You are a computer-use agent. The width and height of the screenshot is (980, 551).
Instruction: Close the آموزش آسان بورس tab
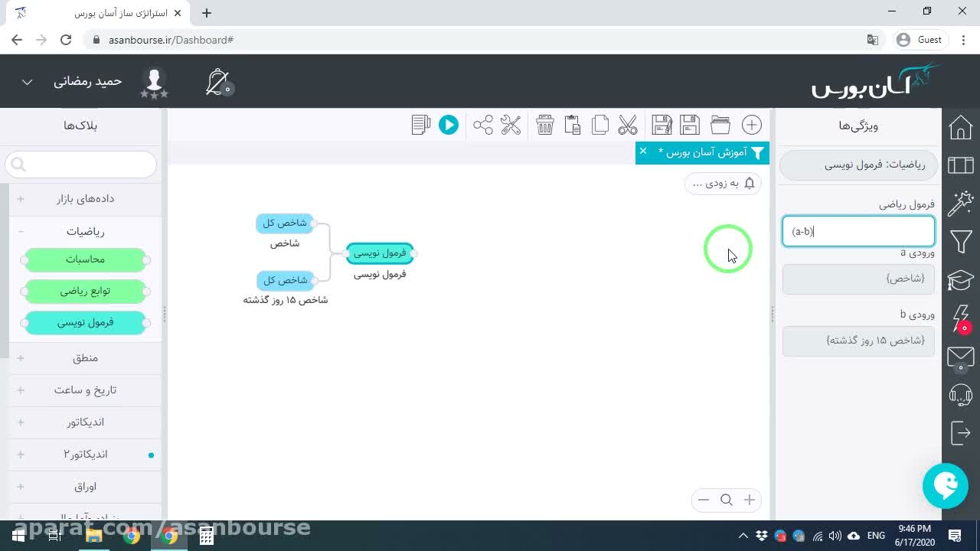coord(643,151)
